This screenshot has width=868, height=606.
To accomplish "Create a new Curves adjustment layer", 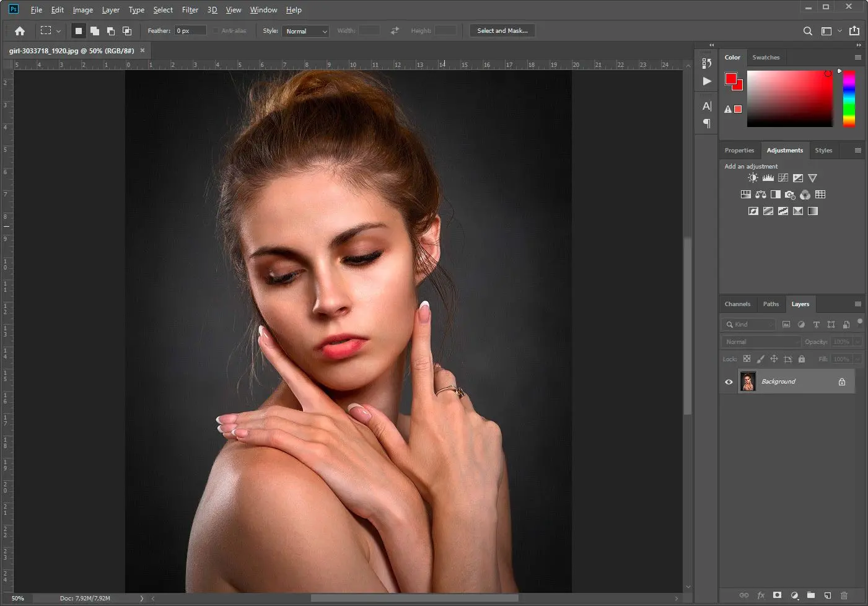I will 783,178.
